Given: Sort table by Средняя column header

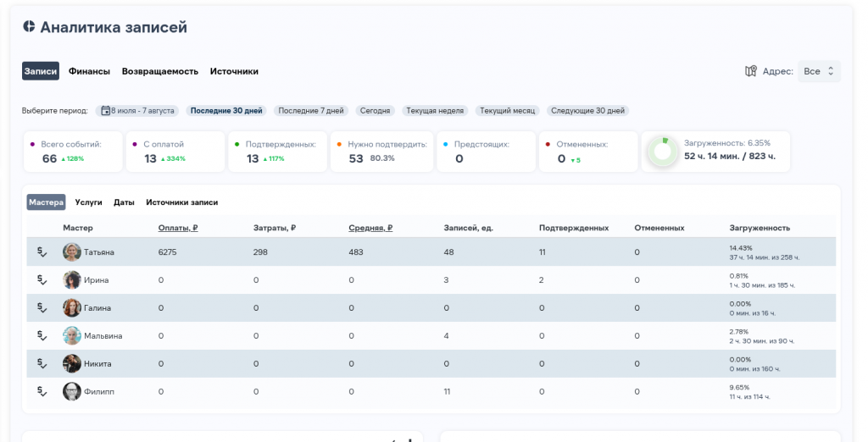Looking at the screenshot, I should click(x=370, y=228).
